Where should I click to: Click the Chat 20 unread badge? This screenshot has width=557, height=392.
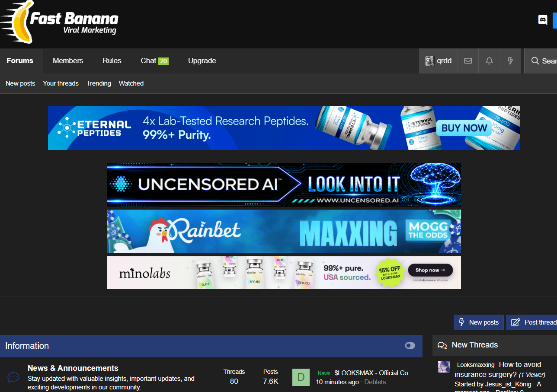tap(163, 61)
